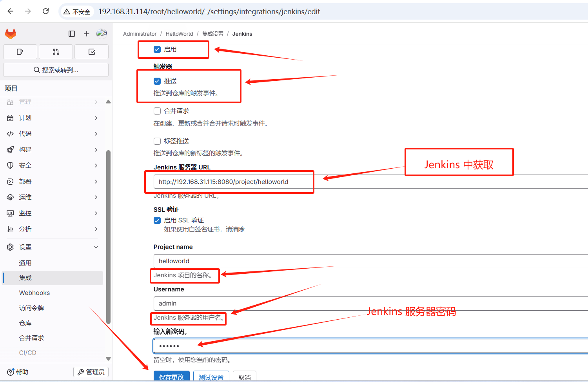Screen dimensions: 588x382
Task: Click the Jenkins 服务器 URL field
Action: tap(371, 182)
